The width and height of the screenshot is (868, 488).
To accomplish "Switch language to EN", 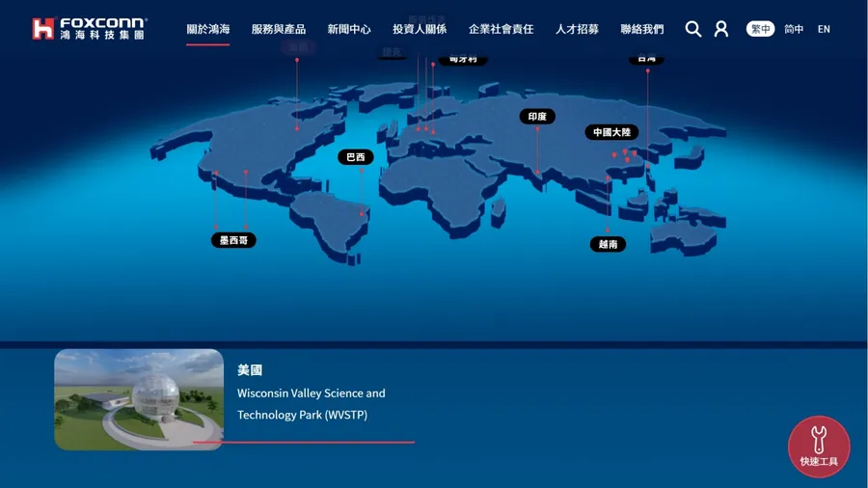I will coord(824,29).
